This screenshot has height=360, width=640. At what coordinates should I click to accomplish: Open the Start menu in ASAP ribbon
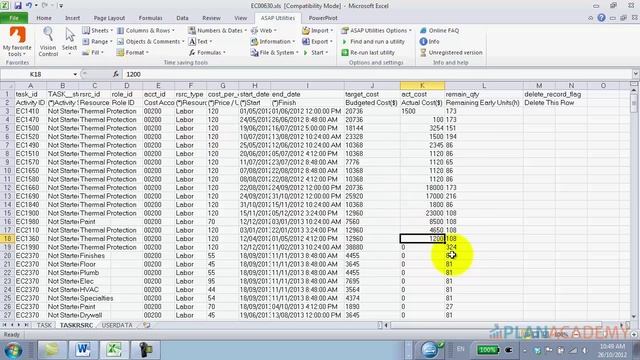pos(315,53)
